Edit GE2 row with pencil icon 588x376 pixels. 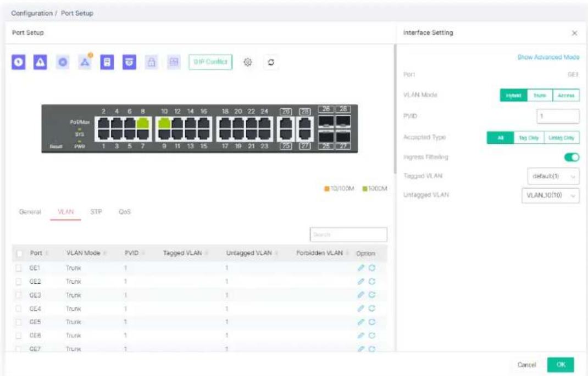tap(360, 281)
